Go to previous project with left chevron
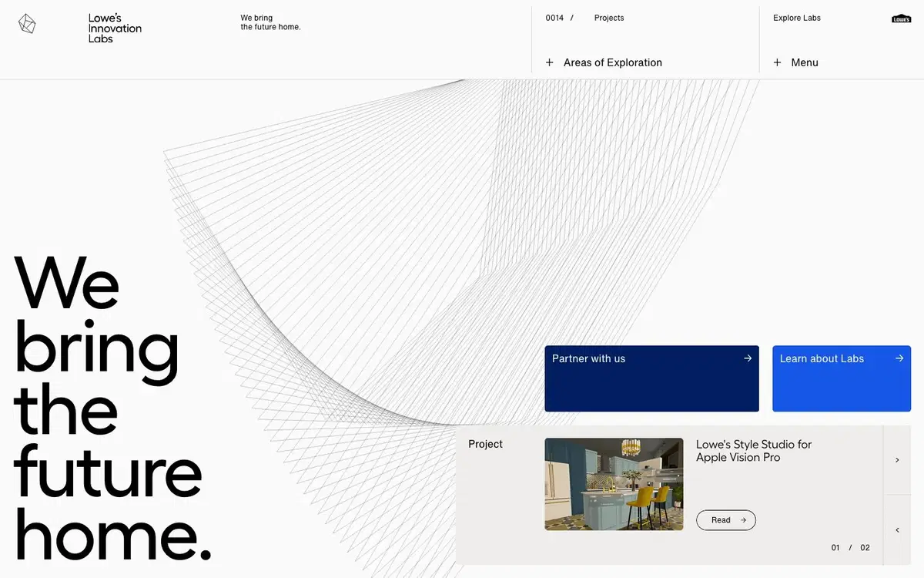 point(897,530)
